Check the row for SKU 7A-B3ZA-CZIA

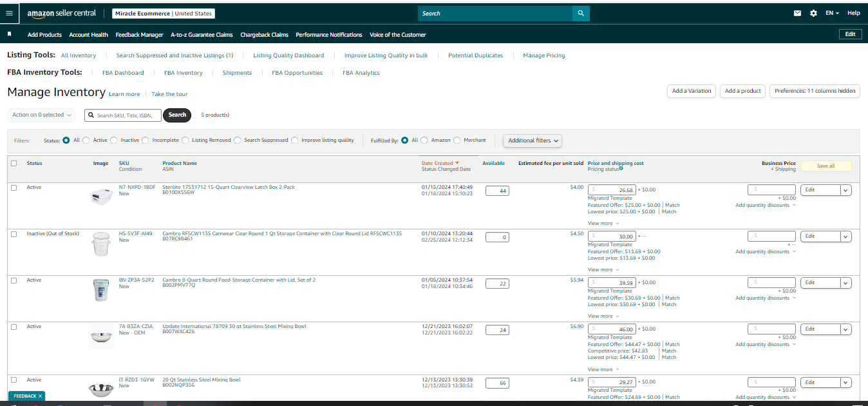point(14,327)
